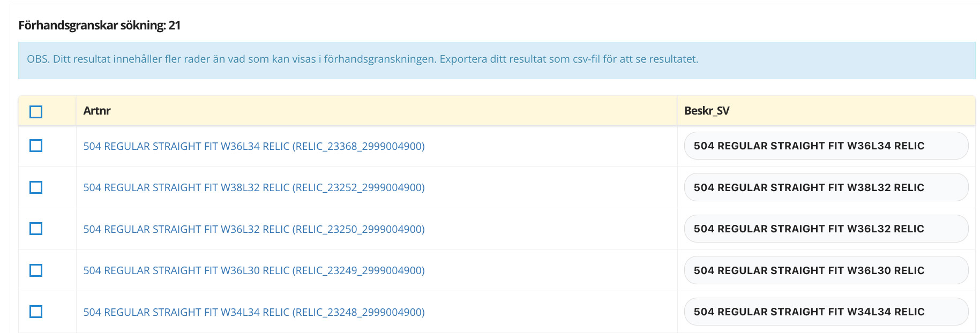Open article link RELIC_23250_2999004900
Viewport: 980px width, 333px height.
[x=254, y=229]
